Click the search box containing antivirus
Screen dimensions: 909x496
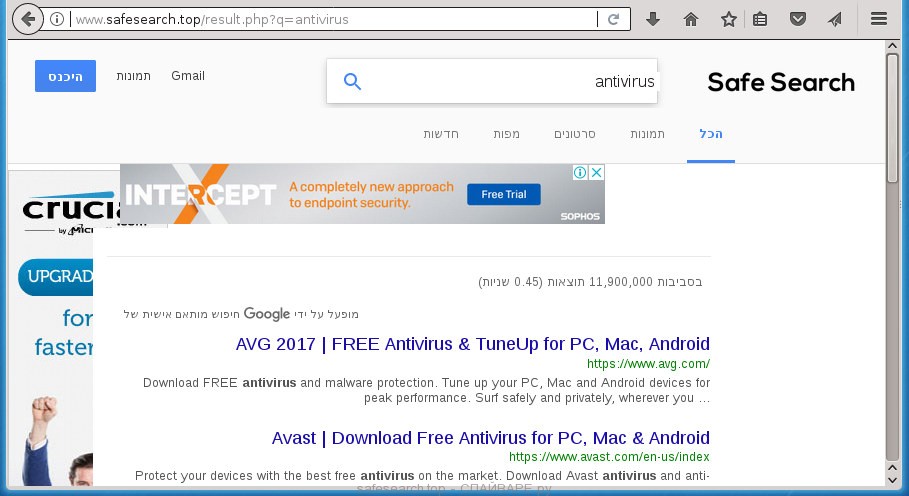(492, 81)
